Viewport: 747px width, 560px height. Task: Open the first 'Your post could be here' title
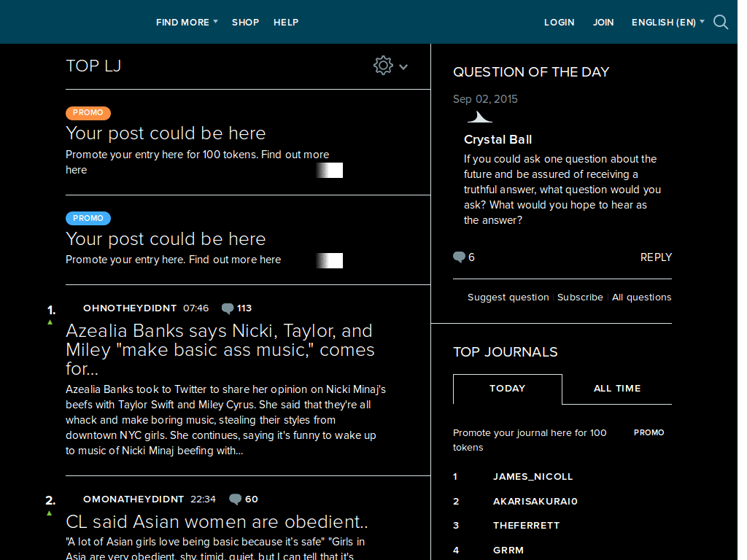tap(166, 133)
